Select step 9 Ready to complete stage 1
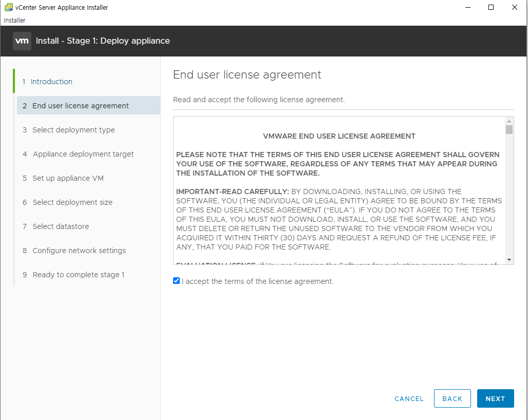The image size is (528, 420). 73,275
